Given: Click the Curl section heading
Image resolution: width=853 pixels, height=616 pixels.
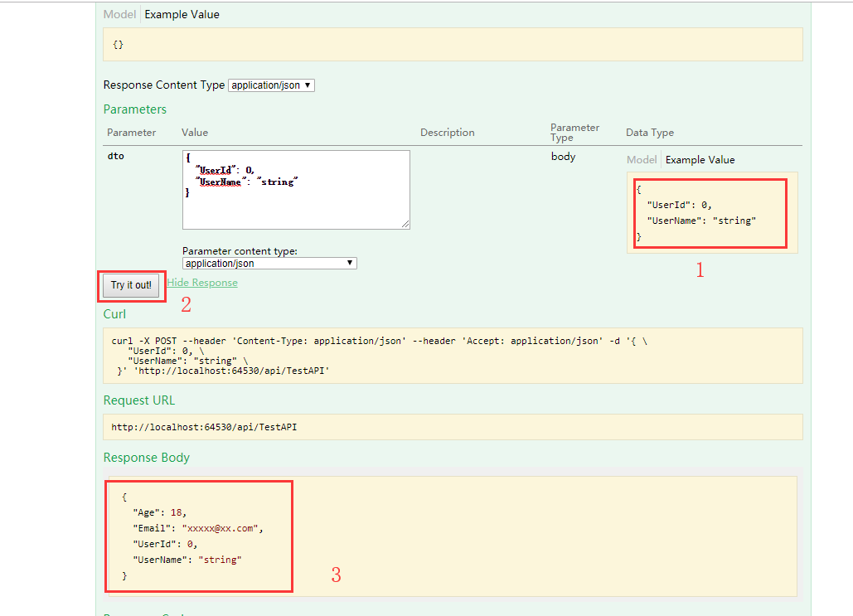Looking at the screenshot, I should click(x=114, y=314).
